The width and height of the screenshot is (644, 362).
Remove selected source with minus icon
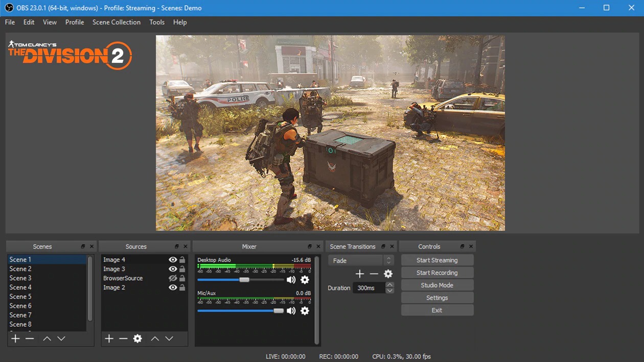tap(123, 339)
